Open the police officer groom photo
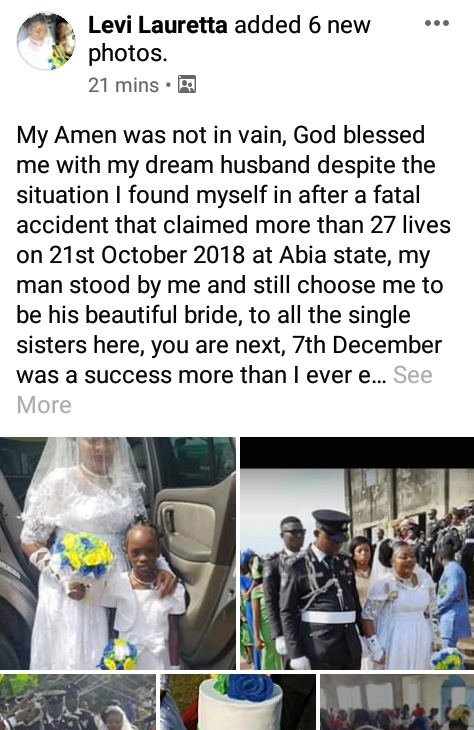The image size is (474, 730). tap(357, 553)
